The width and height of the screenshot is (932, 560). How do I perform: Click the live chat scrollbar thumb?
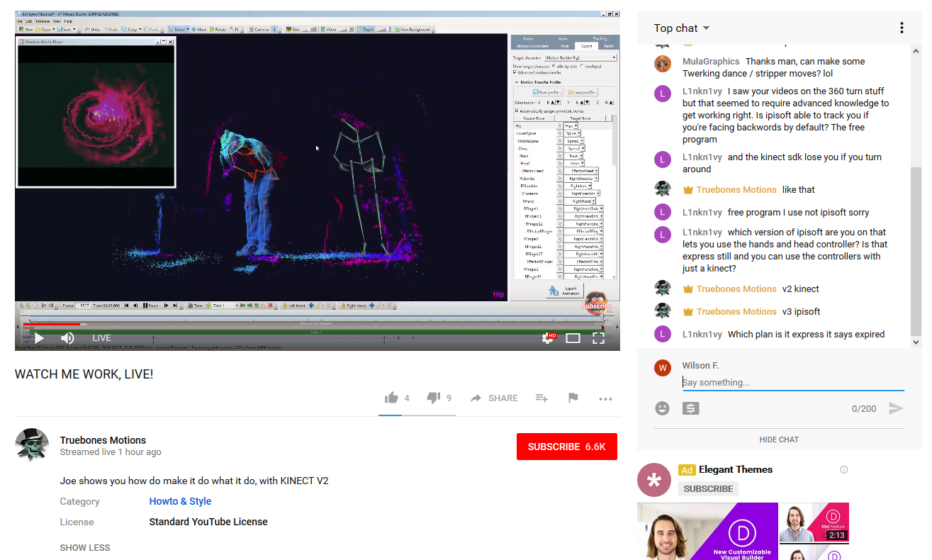click(x=916, y=251)
